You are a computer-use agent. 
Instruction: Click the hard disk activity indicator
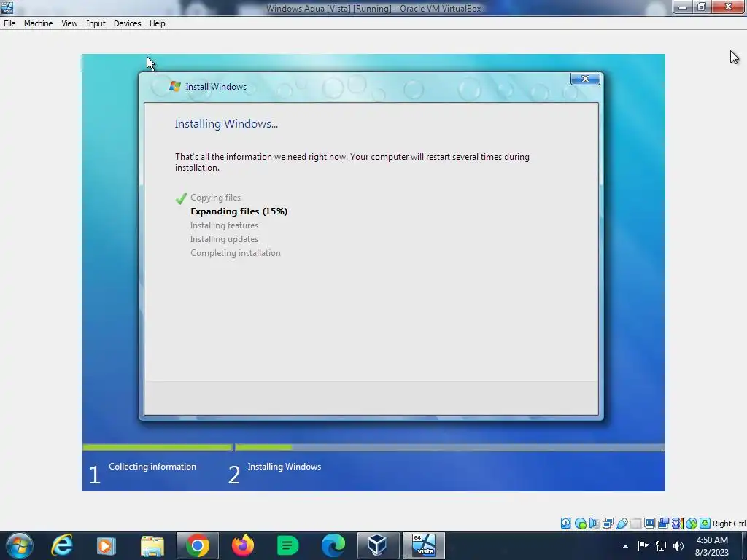(x=565, y=524)
